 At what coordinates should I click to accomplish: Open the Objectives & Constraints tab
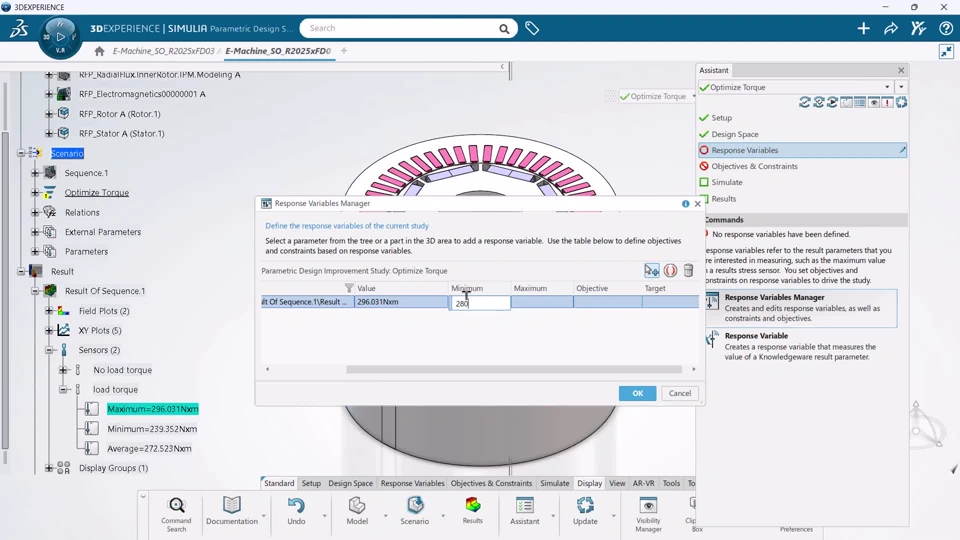click(491, 483)
